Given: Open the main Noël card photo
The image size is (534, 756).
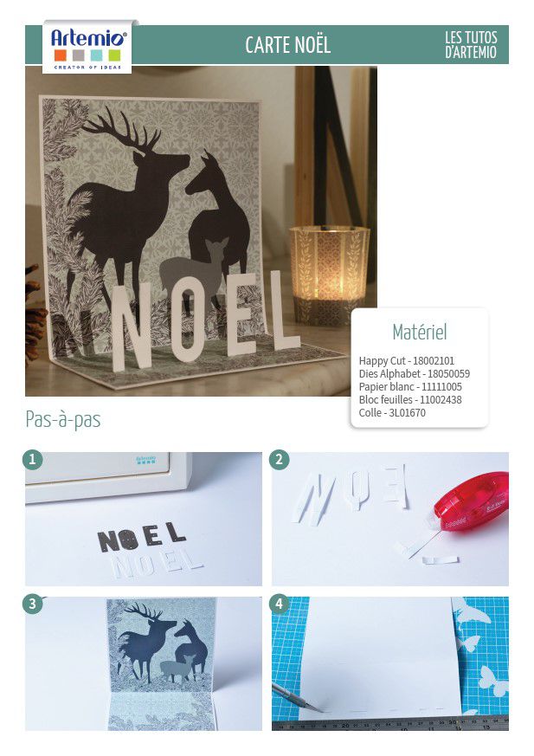Looking at the screenshot, I should (x=201, y=231).
